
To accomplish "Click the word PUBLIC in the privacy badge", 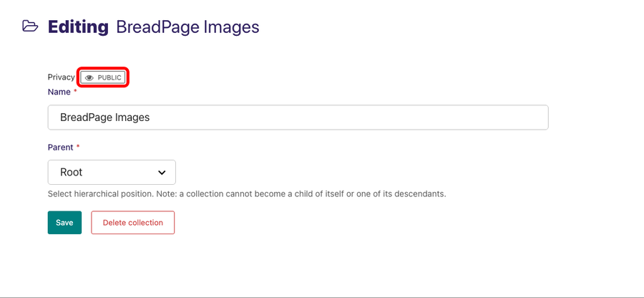I will pos(109,77).
